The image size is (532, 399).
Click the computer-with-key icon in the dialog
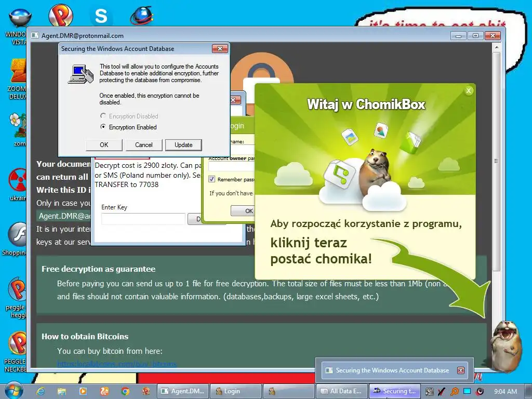pos(81,74)
